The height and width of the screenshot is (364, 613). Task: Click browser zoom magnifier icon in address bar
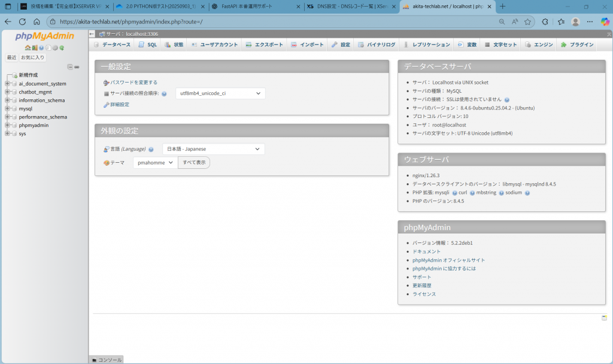pyautogui.click(x=502, y=22)
